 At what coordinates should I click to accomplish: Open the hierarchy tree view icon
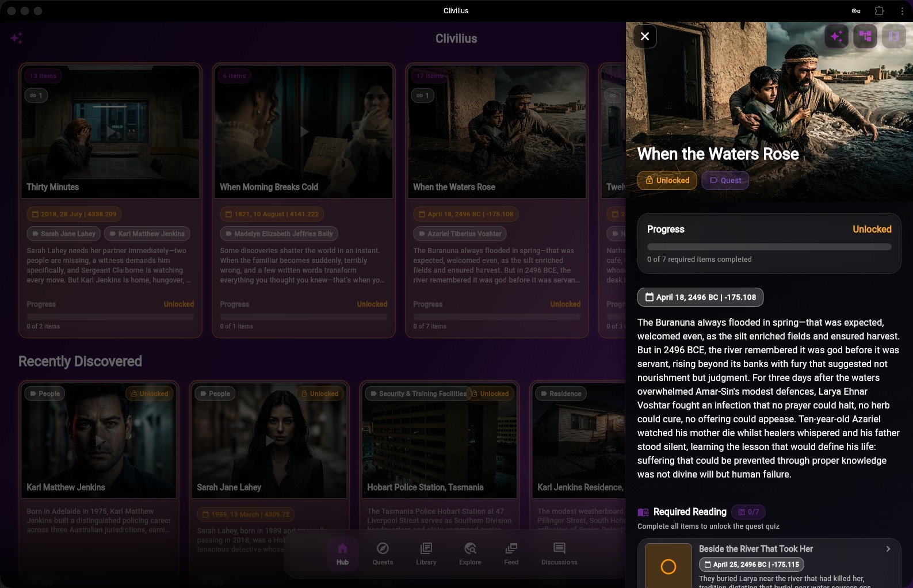click(x=865, y=37)
